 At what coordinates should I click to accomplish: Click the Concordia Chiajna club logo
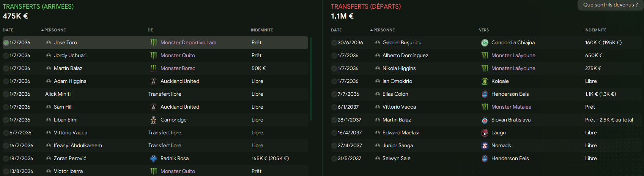(x=485, y=43)
